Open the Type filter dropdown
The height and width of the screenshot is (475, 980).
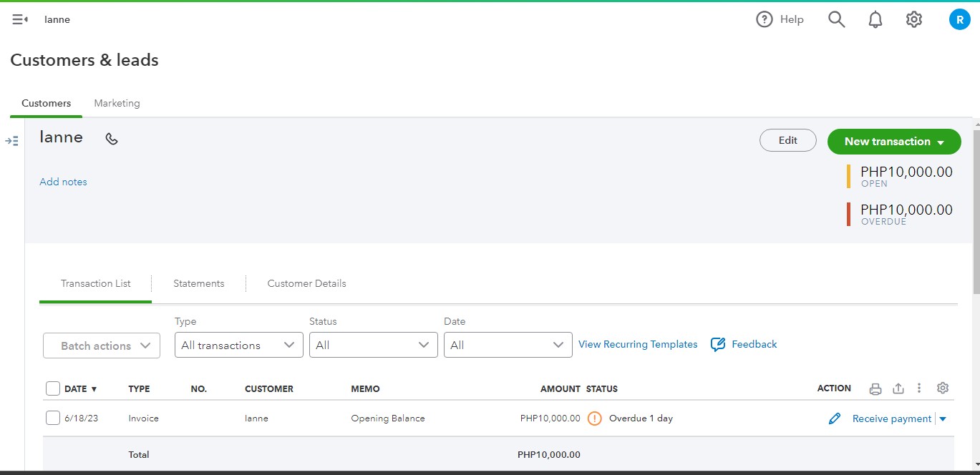pyautogui.click(x=238, y=345)
